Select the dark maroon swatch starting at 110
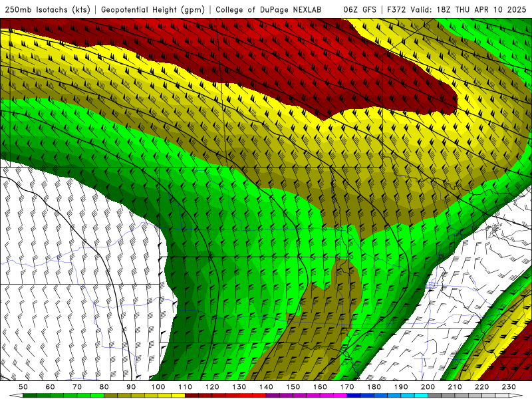Image resolution: width=532 pixels, height=399 pixels. pyautogui.click(x=192, y=396)
